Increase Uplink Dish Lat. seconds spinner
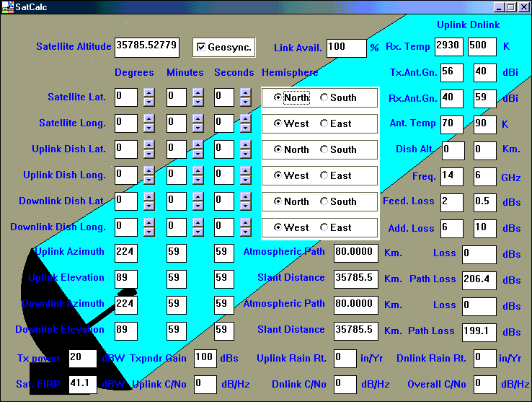Image resolution: width=532 pixels, height=402 pixels. click(245, 145)
